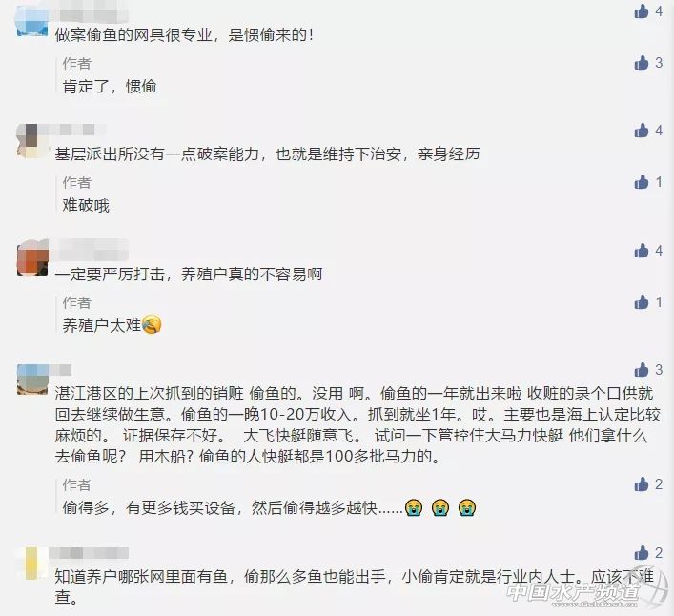Like the comment about professional fish-stealing nets
Image resolution: width=674 pixels, height=616 pixels.
641,11
